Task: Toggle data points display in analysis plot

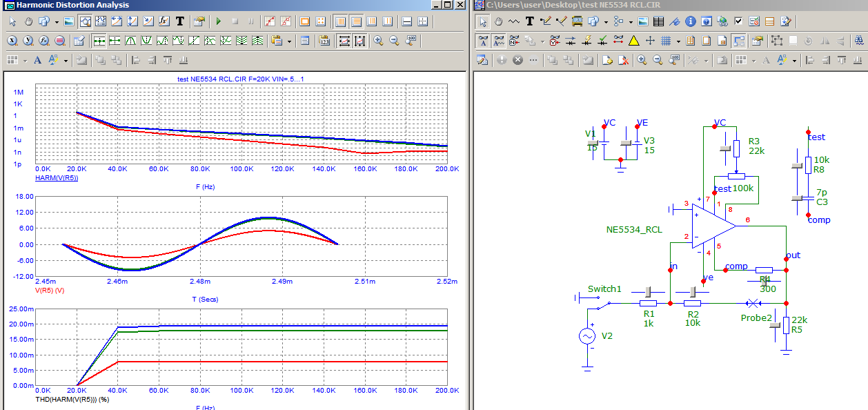Action: pyautogui.click(x=269, y=21)
